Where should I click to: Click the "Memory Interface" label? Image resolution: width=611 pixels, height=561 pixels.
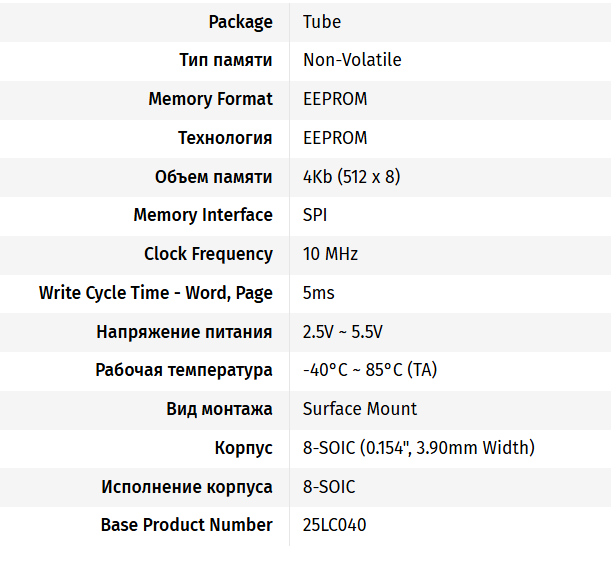[203, 215]
